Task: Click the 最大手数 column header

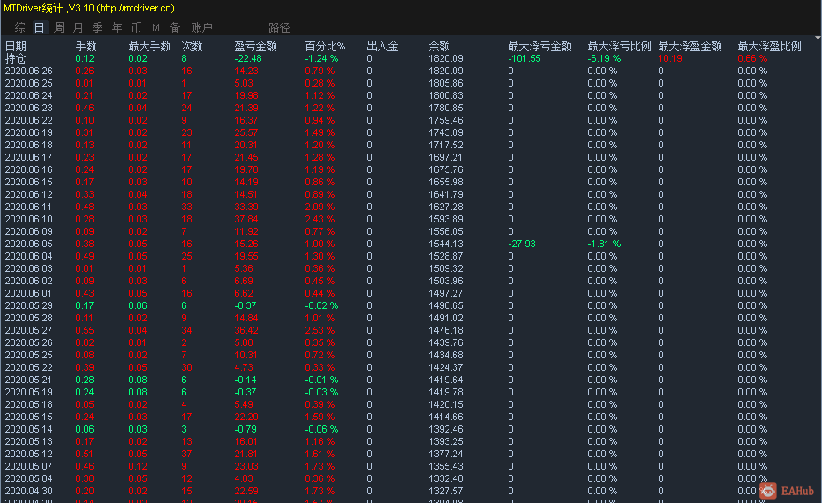Action: click(149, 47)
